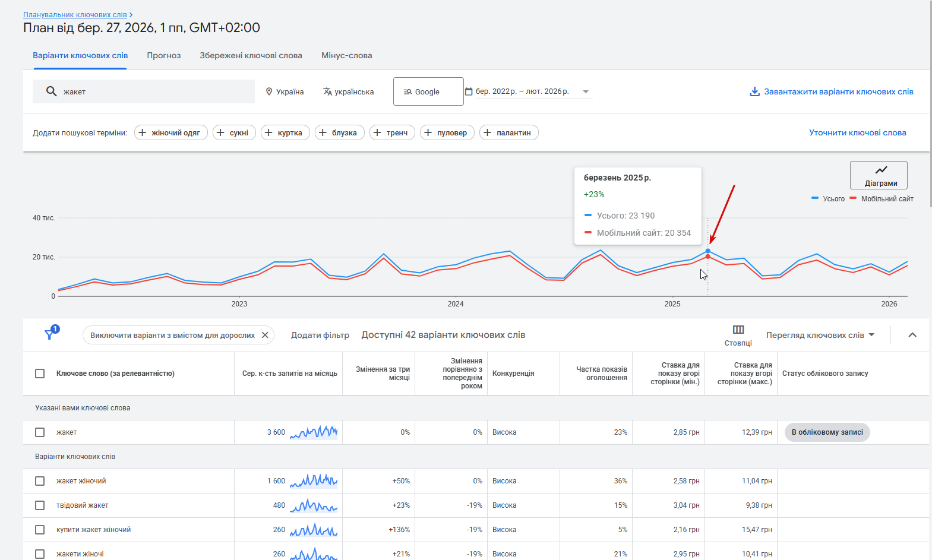Viewport: 932px width, 560px height.
Task: Open the Мінус-слова tab
Action: click(346, 55)
